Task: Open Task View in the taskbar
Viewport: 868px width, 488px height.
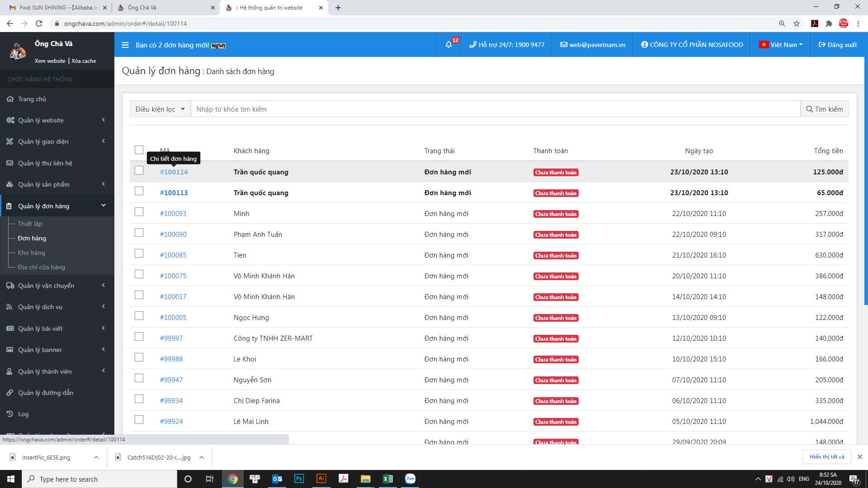Action: click(210, 479)
